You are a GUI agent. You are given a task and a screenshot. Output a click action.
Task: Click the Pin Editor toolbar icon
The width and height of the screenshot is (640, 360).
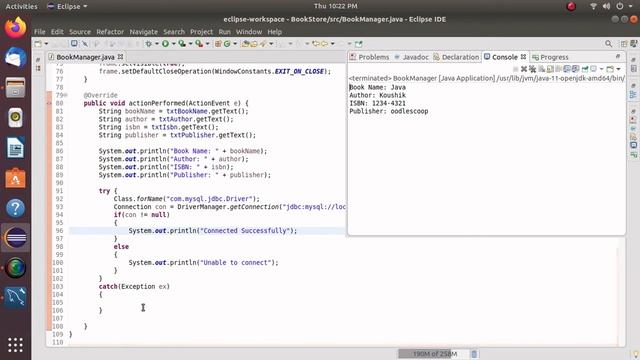click(x=358, y=44)
